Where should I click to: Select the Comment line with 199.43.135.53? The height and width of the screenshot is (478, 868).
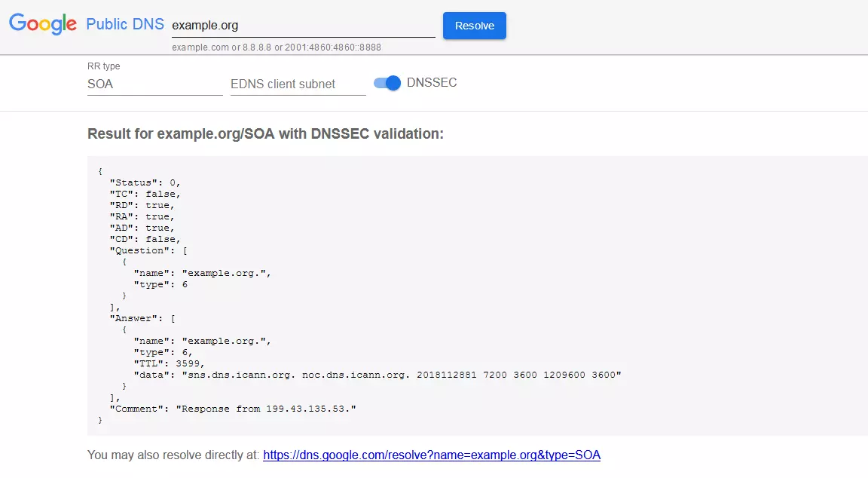tap(233, 409)
